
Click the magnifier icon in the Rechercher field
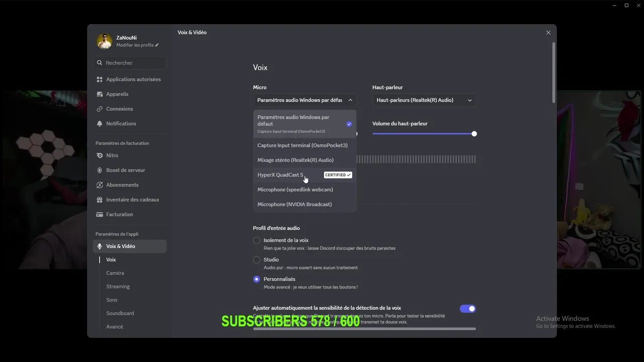pos(100,63)
